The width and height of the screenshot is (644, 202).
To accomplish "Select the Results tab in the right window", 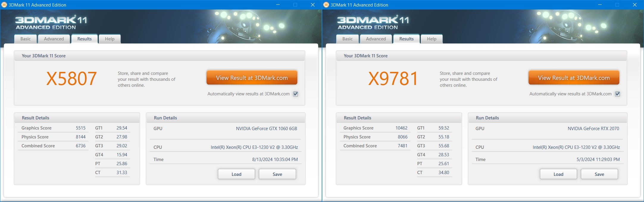I will pos(407,39).
